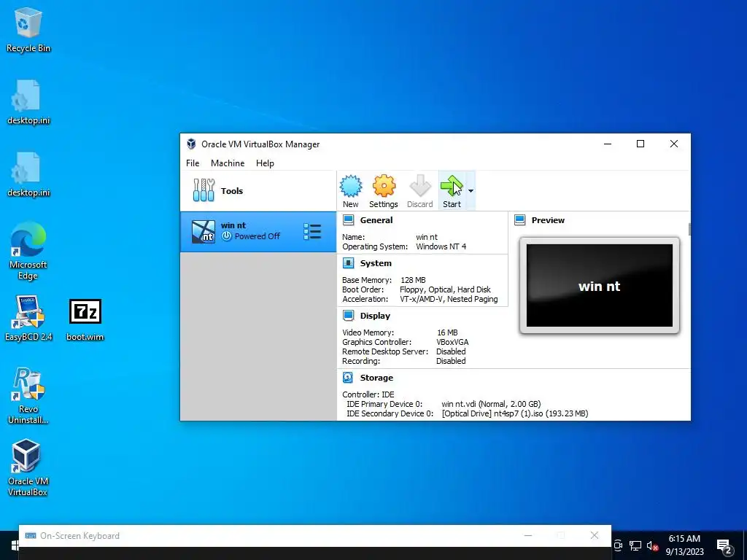Screen dimensions: 747x560
Task: Open the System section heading
Action: (376, 263)
